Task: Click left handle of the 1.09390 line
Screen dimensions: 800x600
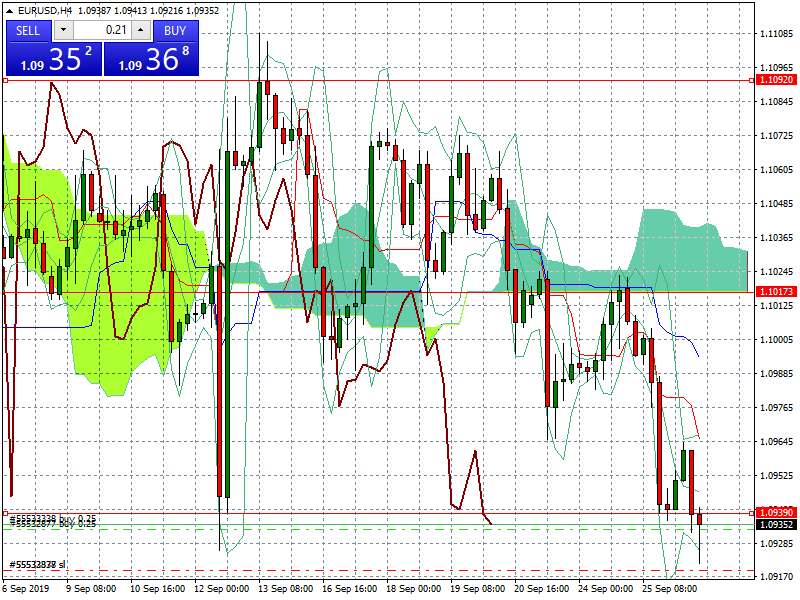Action: [x=6, y=513]
